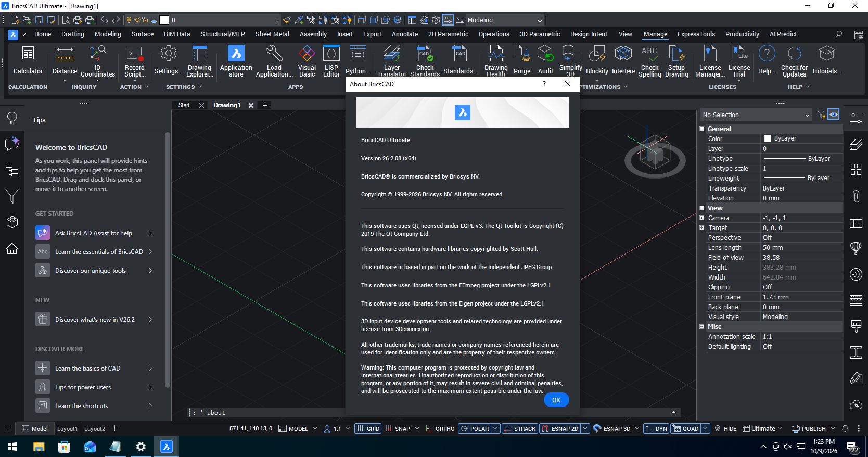Open Drawing Explorer from the ribbon

click(199, 61)
